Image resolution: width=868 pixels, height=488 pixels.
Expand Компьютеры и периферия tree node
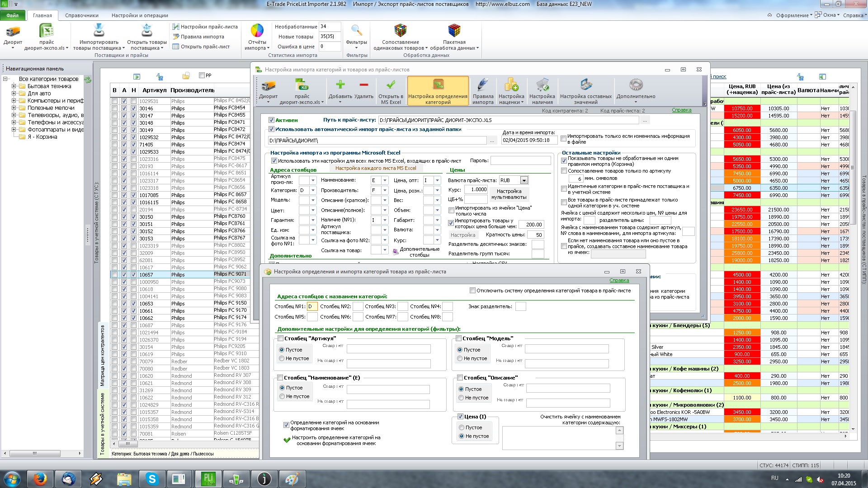14,101
